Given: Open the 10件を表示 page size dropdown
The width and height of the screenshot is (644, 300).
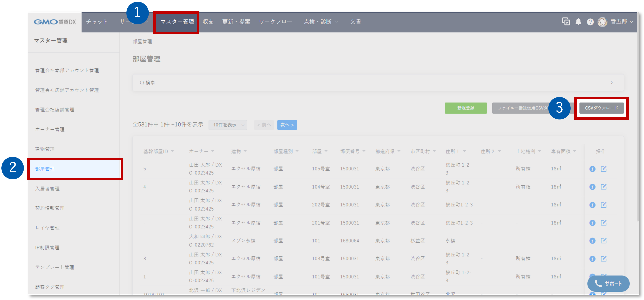Looking at the screenshot, I should click(x=227, y=125).
